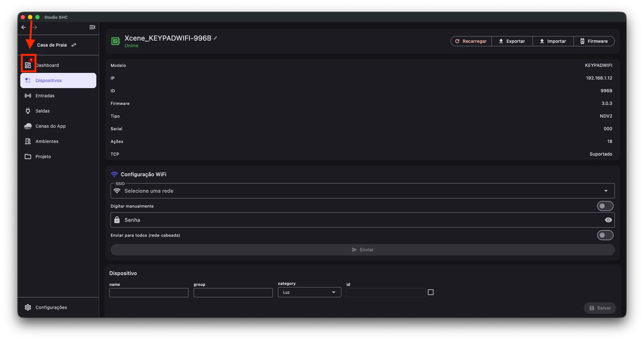This screenshot has height=341, width=644.
Task: Check the checkbox next to id field
Action: [x=431, y=292]
